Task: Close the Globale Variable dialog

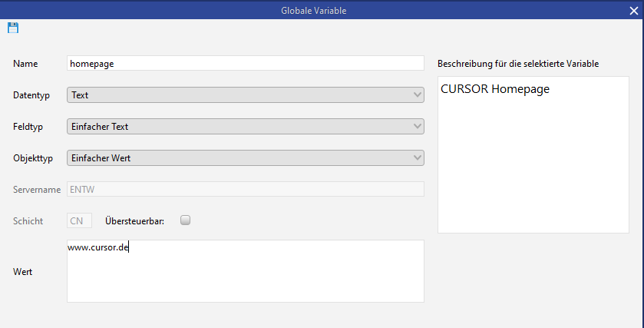Action: pos(633,11)
